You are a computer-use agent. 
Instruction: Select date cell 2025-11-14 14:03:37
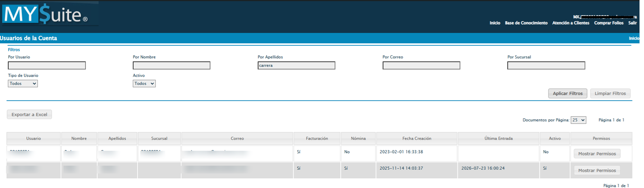[x=401, y=168]
